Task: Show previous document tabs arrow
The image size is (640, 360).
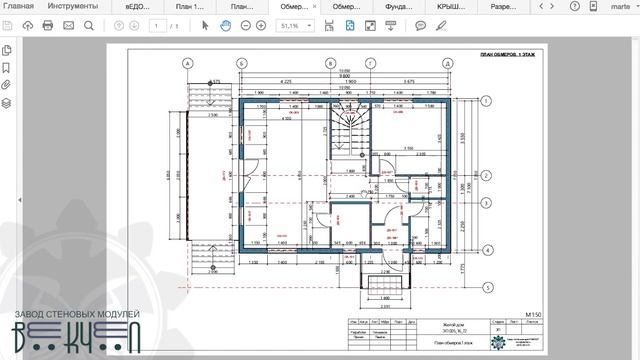Action: (541, 6)
